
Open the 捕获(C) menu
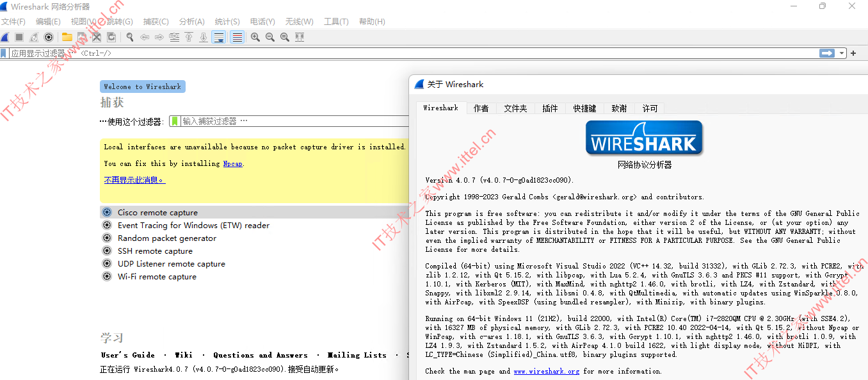click(x=156, y=22)
